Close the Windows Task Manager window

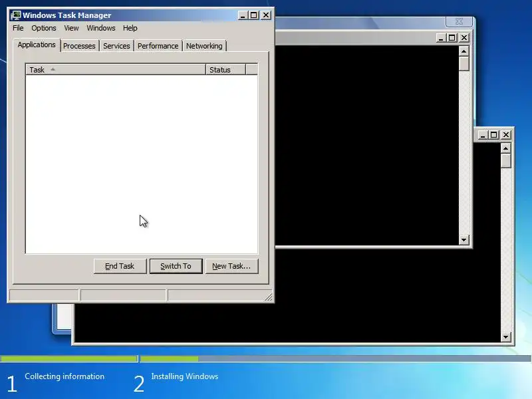tap(266, 15)
